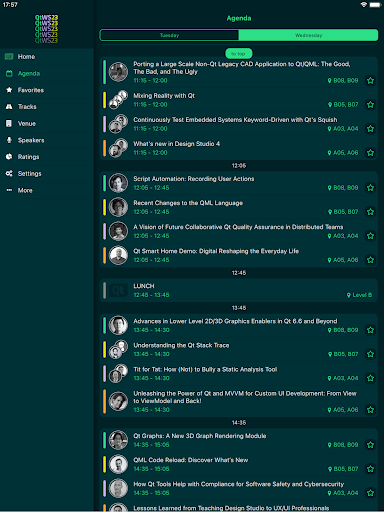
Task: Click the Home icon in sidebar
Action: [9, 57]
